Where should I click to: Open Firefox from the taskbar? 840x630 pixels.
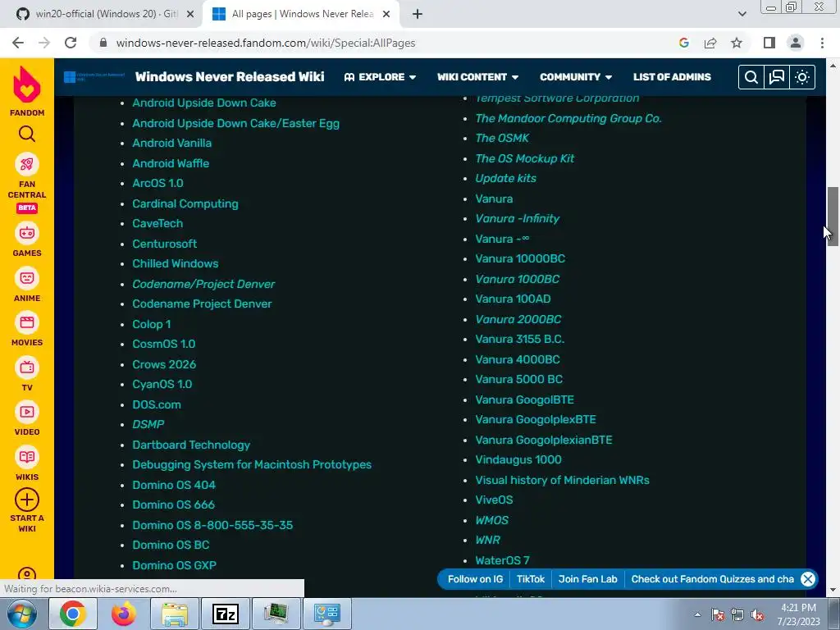click(124, 614)
